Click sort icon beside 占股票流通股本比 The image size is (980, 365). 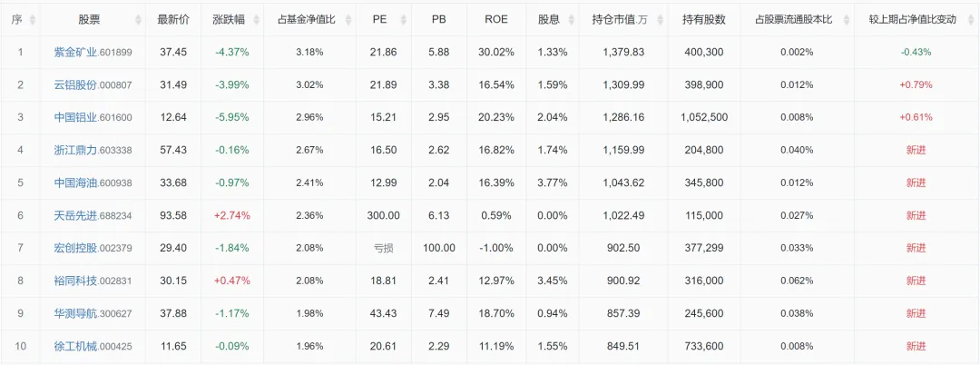844,20
